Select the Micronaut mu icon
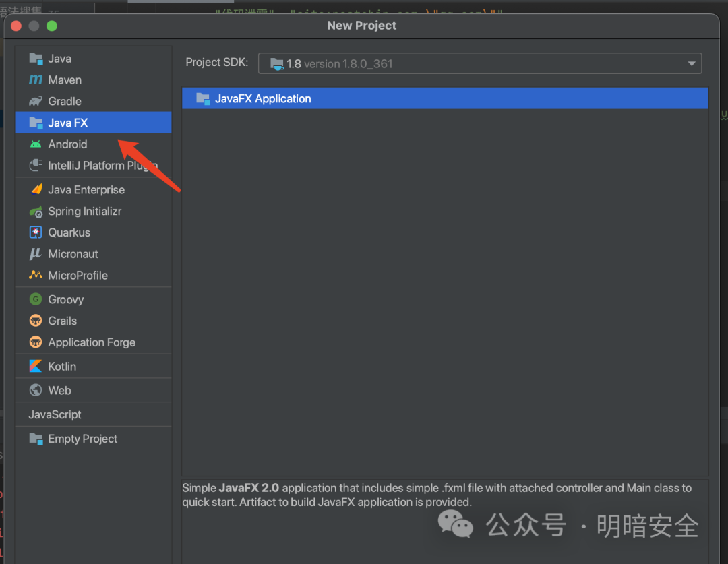Viewport: 728px width, 564px height. point(36,254)
